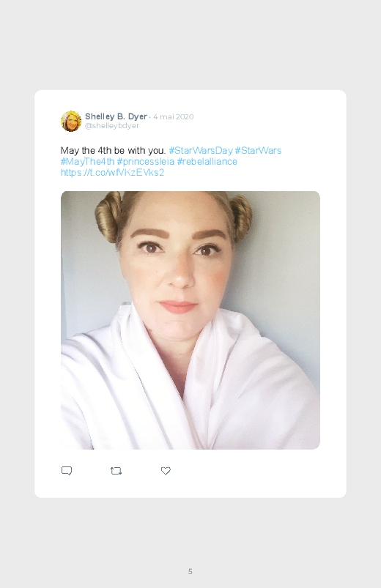Image resolution: width=381 pixels, height=588 pixels.
Task: Select the #rebelalliance hashtag
Action: pyautogui.click(x=207, y=162)
